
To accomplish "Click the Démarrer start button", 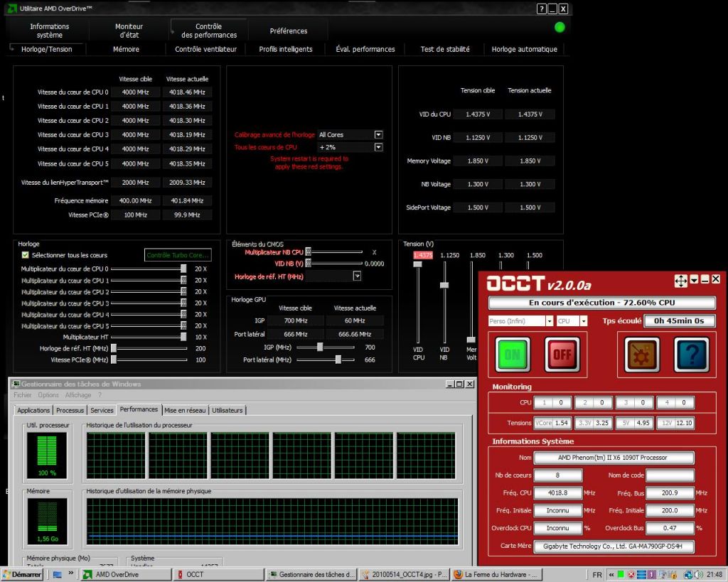I will click(x=22, y=575).
